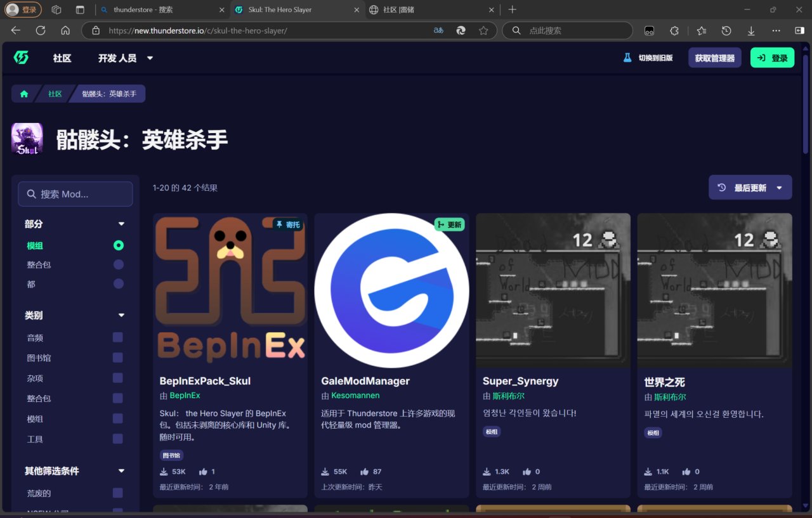This screenshot has height=518, width=812.
Task: Click the browser back arrow
Action: tap(16, 30)
